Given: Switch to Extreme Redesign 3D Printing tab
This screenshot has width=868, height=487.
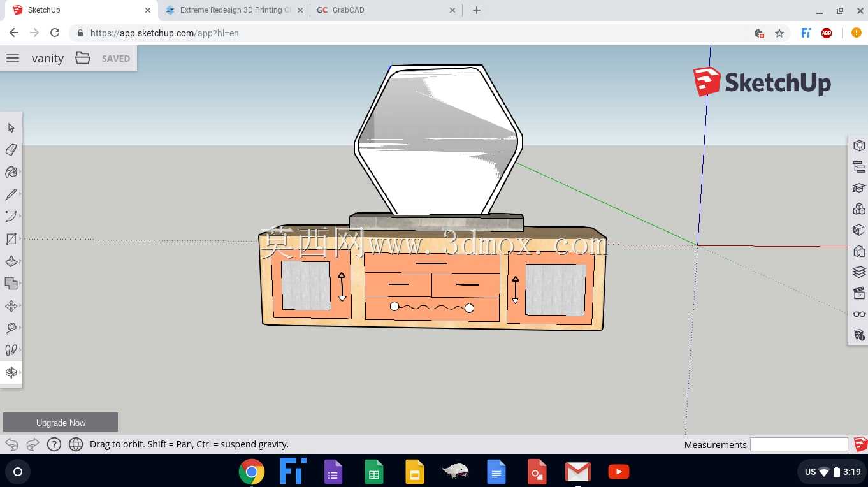Looking at the screenshot, I should point(233,10).
